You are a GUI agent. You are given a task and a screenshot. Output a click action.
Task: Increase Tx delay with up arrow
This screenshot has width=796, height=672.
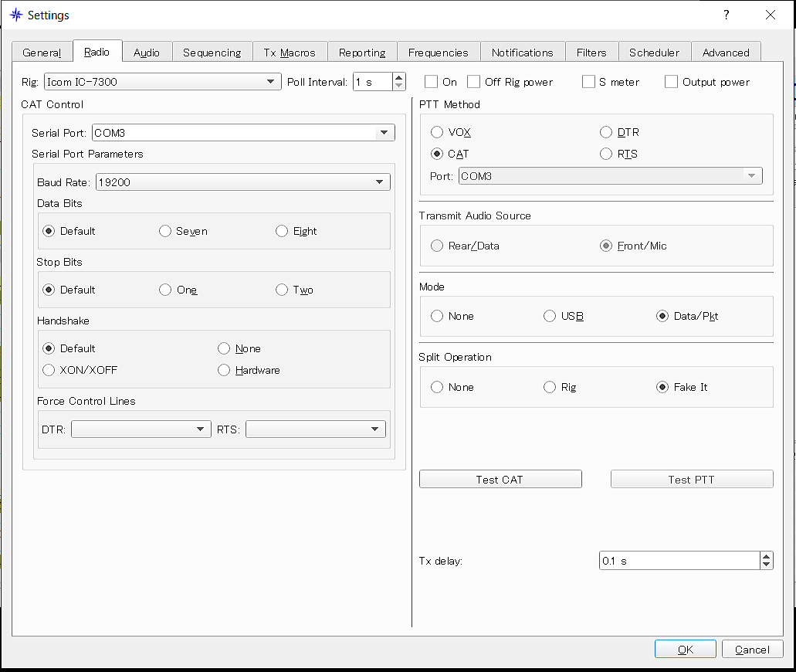click(767, 556)
